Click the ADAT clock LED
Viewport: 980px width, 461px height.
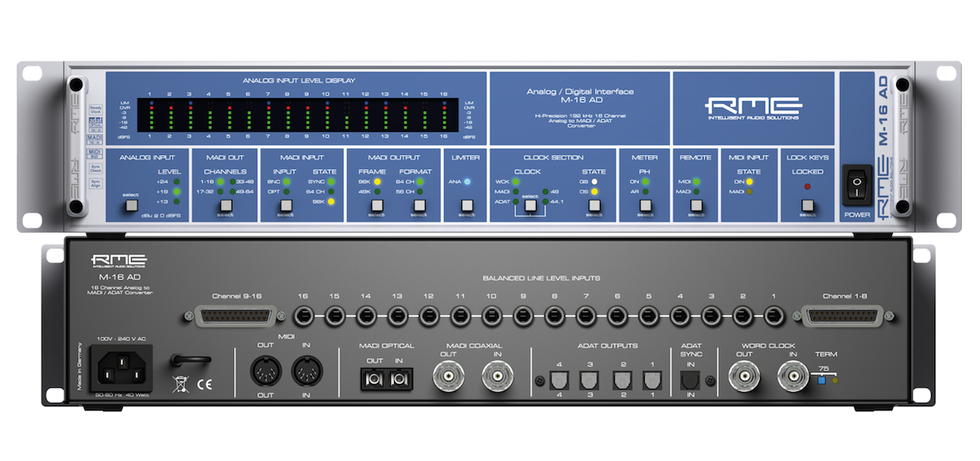(x=516, y=201)
